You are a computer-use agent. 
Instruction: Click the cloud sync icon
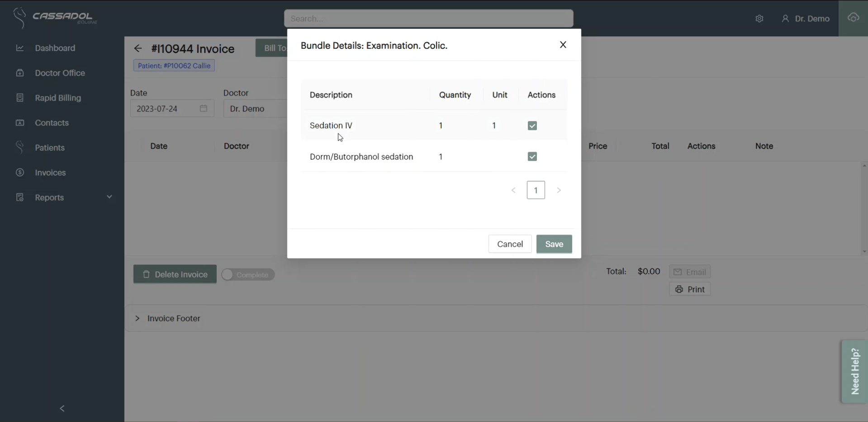tap(853, 18)
